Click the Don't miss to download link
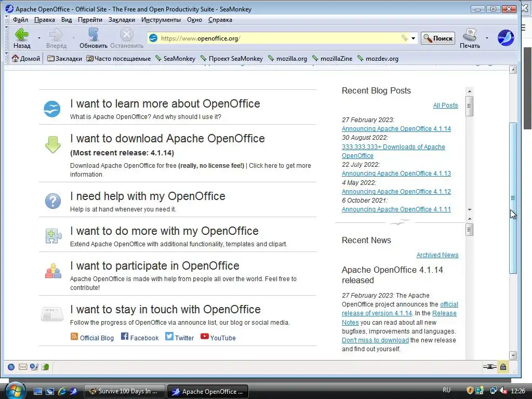 [x=375, y=340]
